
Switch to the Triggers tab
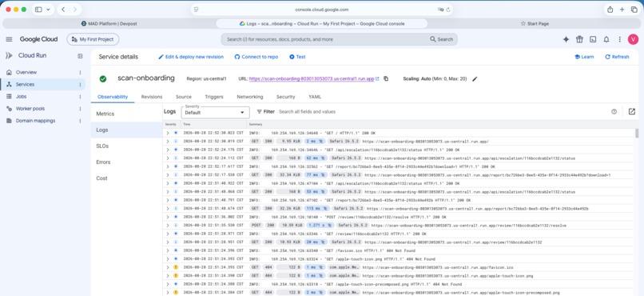coord(214,97)
